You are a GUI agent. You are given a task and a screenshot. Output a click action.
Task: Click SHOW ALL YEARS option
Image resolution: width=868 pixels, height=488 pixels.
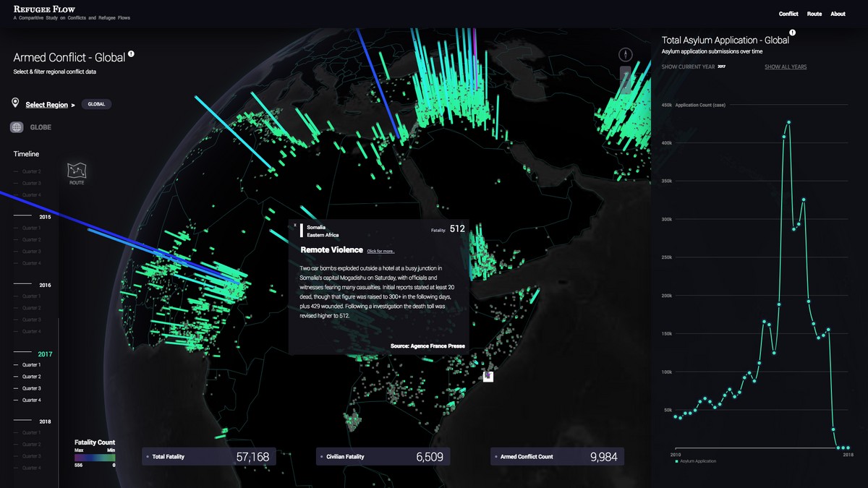[786, 67]
